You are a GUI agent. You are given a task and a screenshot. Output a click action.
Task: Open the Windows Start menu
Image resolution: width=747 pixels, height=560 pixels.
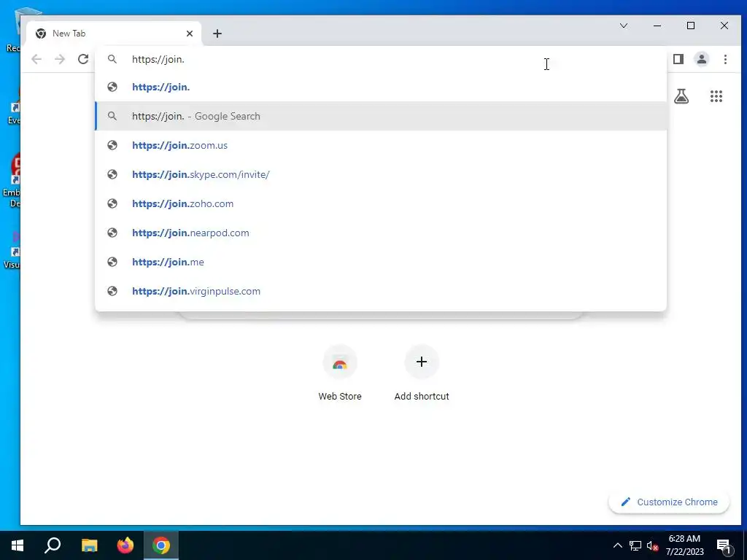pos(18,545)
